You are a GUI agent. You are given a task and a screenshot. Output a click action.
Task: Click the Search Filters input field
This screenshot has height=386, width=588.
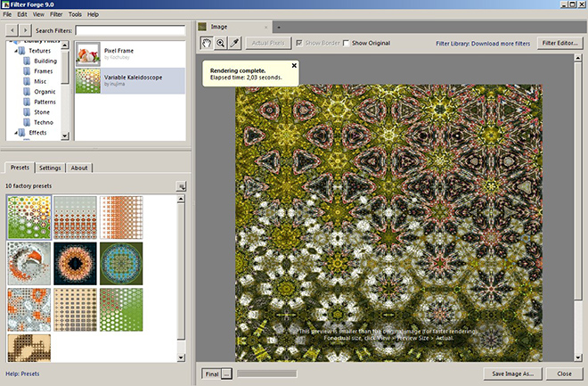(129, 30)
